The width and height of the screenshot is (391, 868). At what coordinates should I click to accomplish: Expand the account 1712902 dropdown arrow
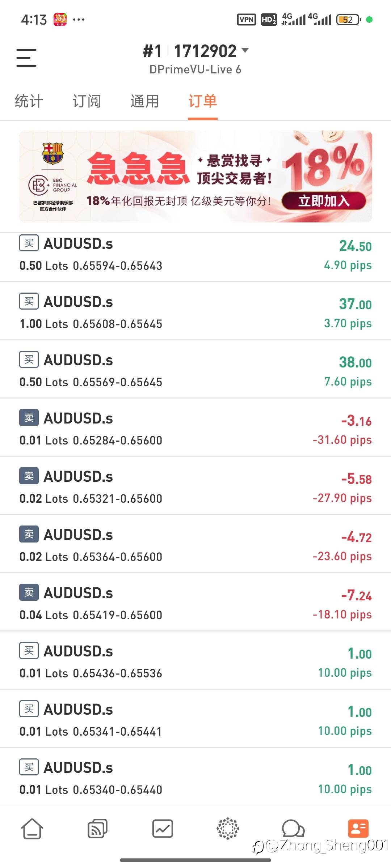245,50
